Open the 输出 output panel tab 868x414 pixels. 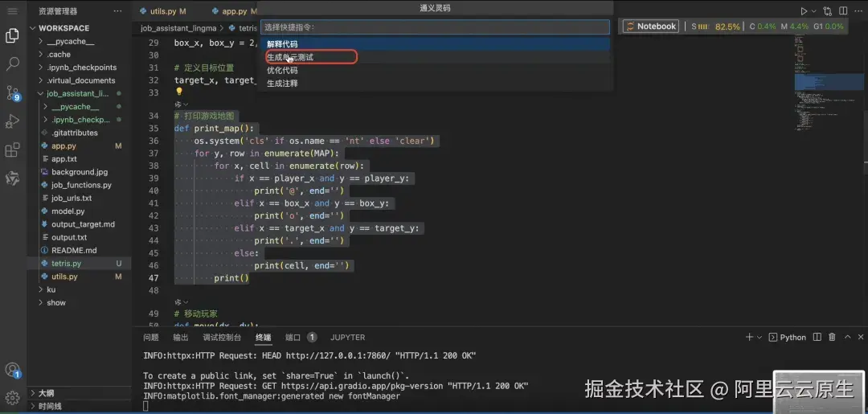pyautogui.click(x=181, y=337)
